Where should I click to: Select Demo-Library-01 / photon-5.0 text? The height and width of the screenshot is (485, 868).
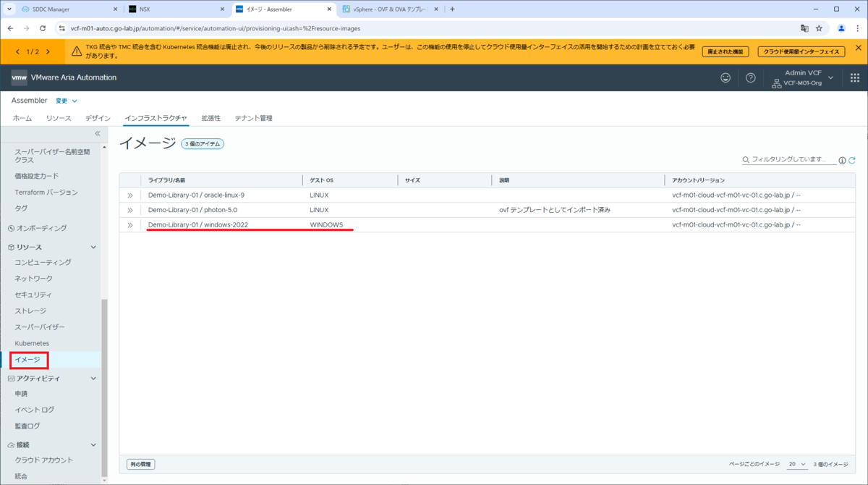tap(193, 210)
